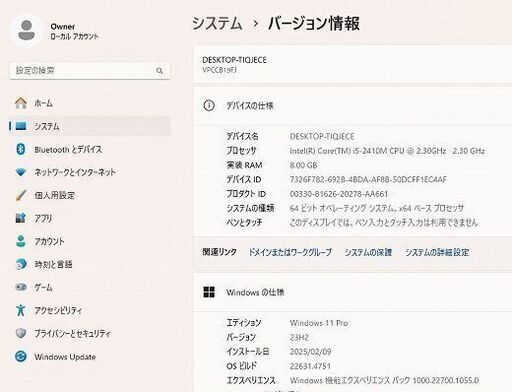
Task: Open アカウント settings
Action: click(90, 241)
